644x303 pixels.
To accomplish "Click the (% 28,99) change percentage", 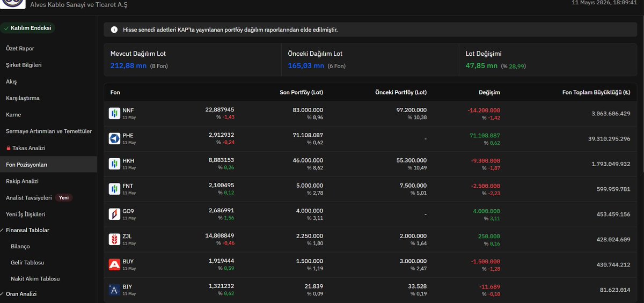I will tap(514, 66).
